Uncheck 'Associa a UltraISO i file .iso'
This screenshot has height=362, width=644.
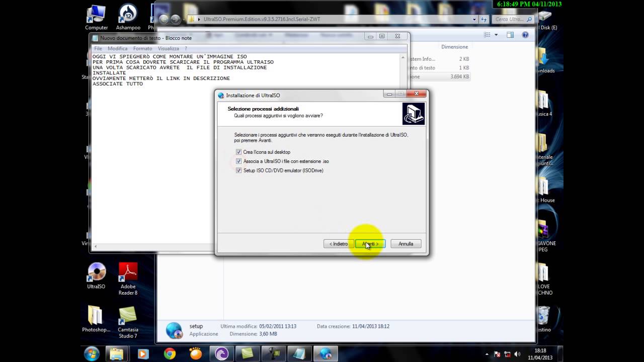tap(238, 161)
